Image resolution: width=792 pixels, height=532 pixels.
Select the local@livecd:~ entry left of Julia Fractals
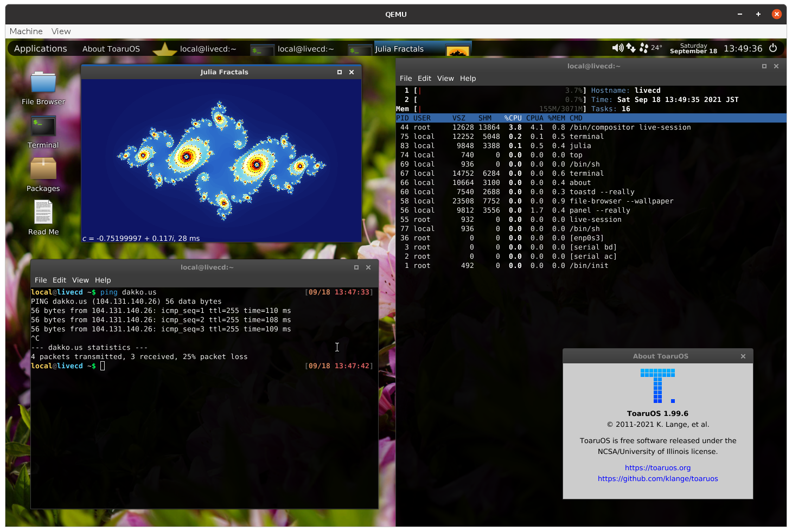306,49
